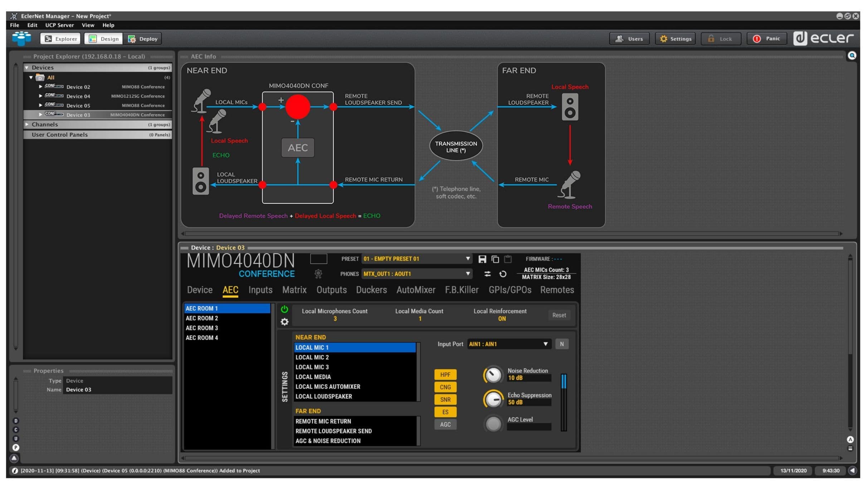The height and width of the screenshot is (488, 868).
Task: Click the copy preset icon
Action: pos(495,259)
